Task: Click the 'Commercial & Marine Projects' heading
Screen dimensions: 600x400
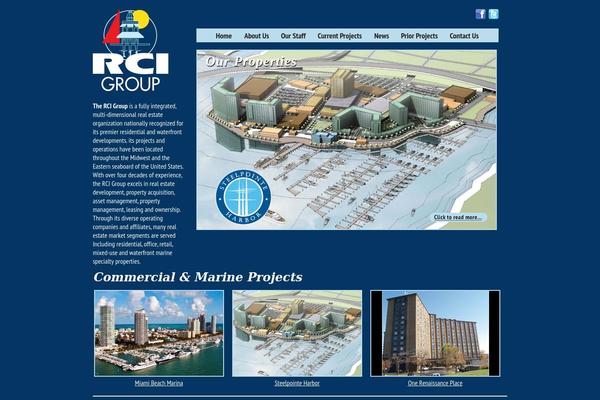Action: [x=198, y=277]
